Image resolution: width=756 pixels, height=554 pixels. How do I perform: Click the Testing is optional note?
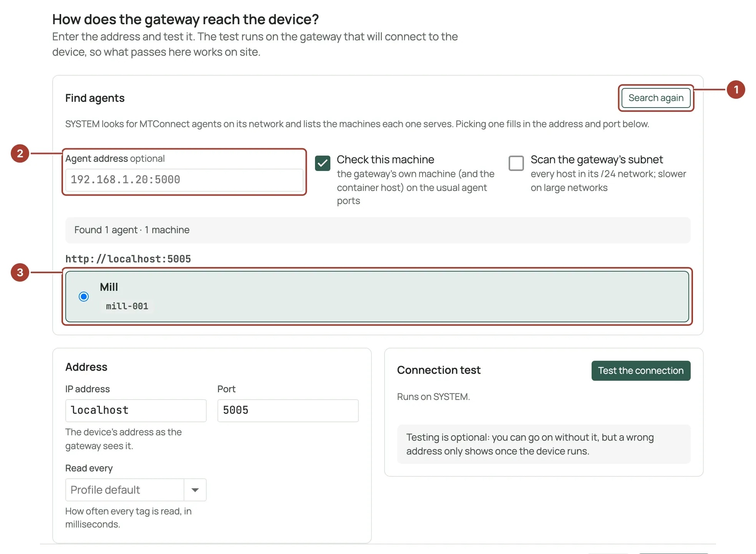544,444
